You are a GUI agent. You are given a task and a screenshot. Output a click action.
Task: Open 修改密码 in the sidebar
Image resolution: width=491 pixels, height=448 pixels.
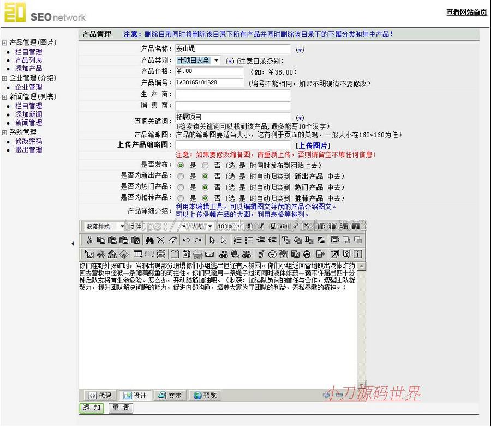pos(29,141)
